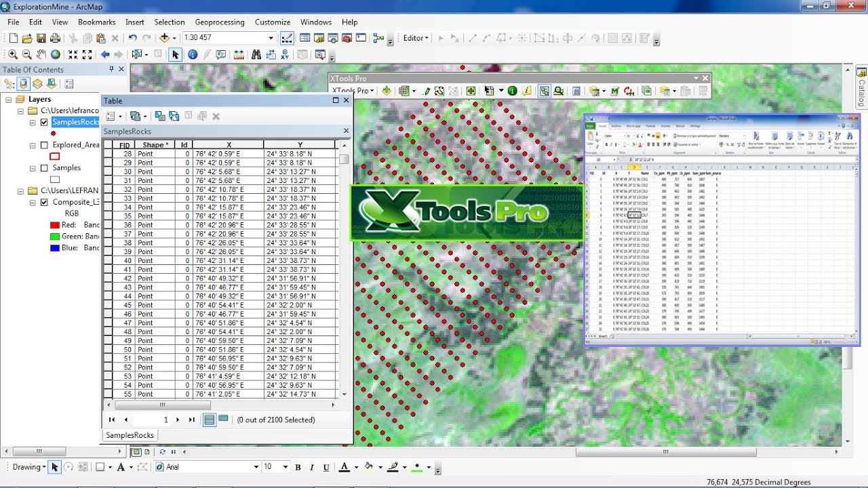Open the Catalog side tab
Image resolution: width=868 pixels, height=488 pixels.
point(862,87)
